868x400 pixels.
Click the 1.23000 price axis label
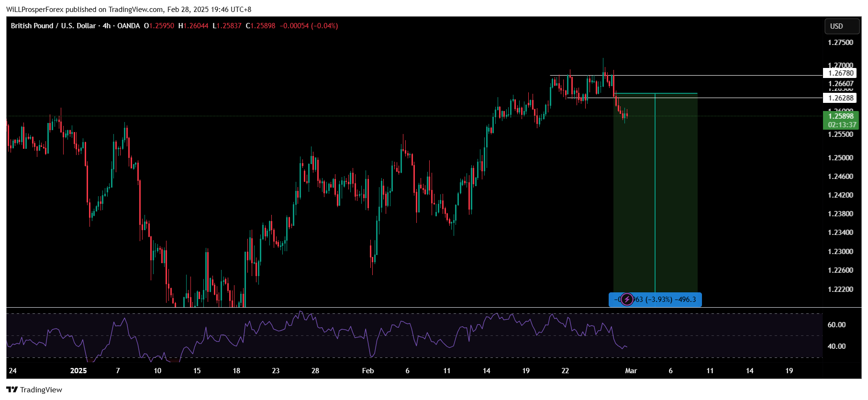[840, 252]
